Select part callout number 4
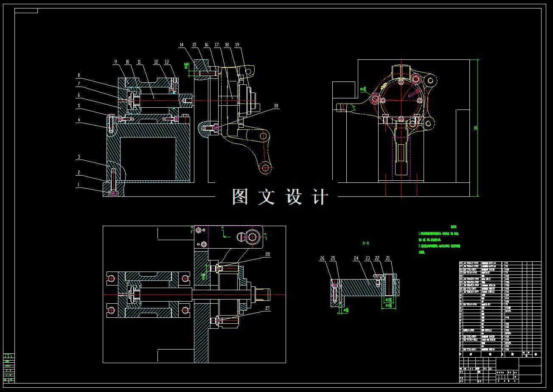Screen dimensions: 553x392 (79, 120)
